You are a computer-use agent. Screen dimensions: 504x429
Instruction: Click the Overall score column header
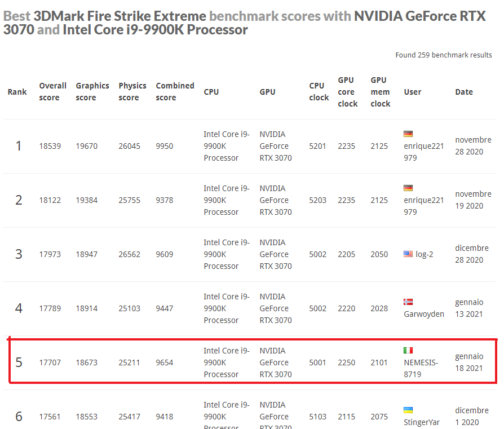coord(53,91)
